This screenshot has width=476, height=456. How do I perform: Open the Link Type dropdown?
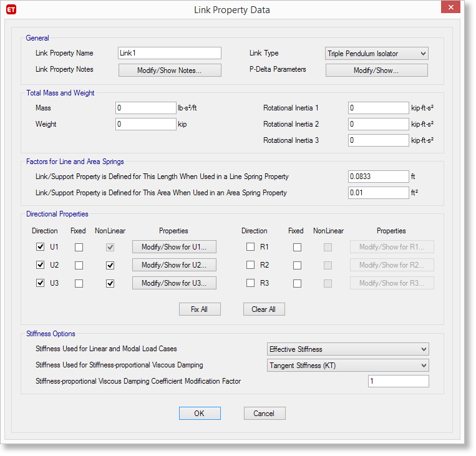pos(376,54)
